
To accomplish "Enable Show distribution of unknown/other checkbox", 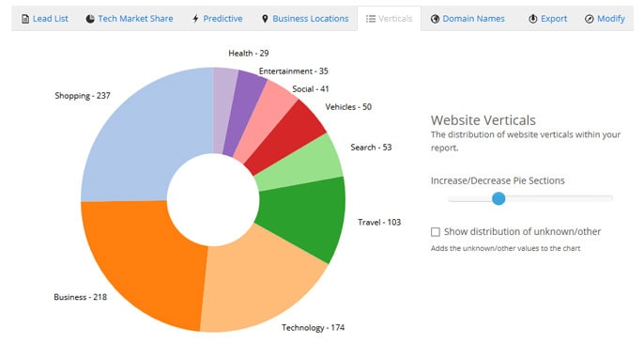I will (x=436, y=232).
